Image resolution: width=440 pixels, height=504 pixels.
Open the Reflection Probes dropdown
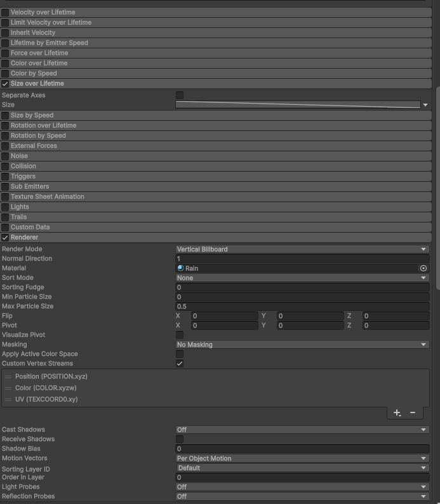(x=302, y=496)
